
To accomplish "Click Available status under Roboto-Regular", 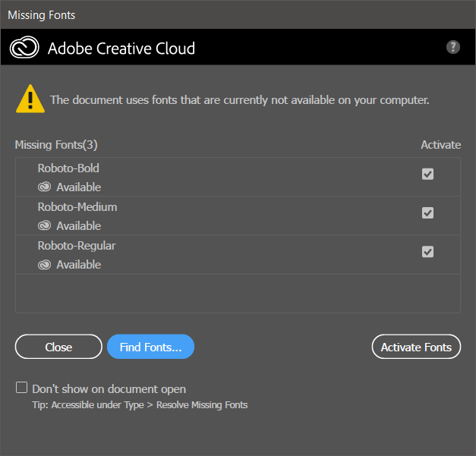I will (79, 265).
